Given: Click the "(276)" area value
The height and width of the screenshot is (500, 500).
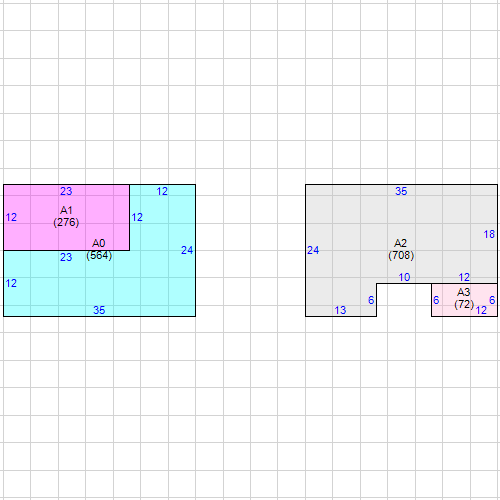Looking at the screenshot, I should point(66,222).
